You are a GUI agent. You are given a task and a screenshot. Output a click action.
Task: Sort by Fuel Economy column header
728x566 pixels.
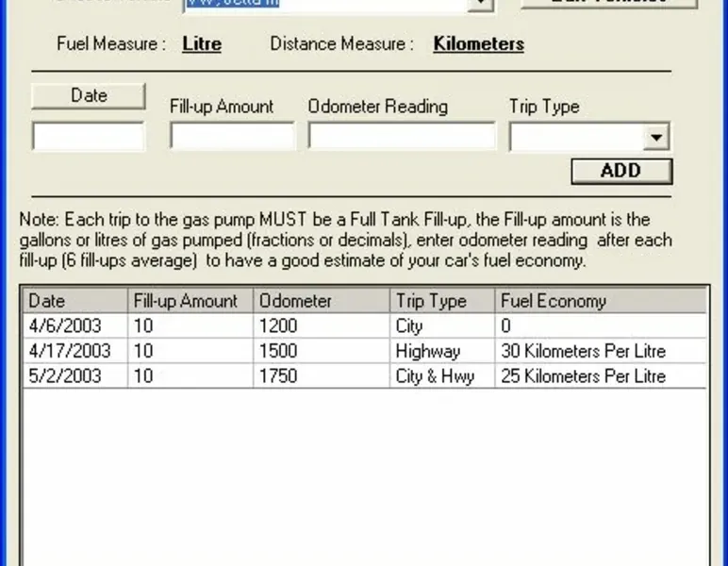tap(602, 301)
